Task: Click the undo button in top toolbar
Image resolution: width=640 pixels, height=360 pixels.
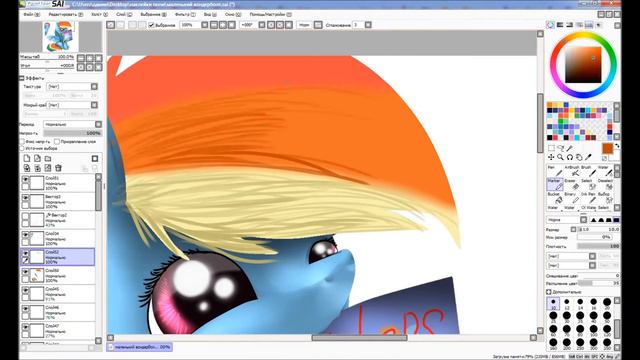Action: (111, 25)
